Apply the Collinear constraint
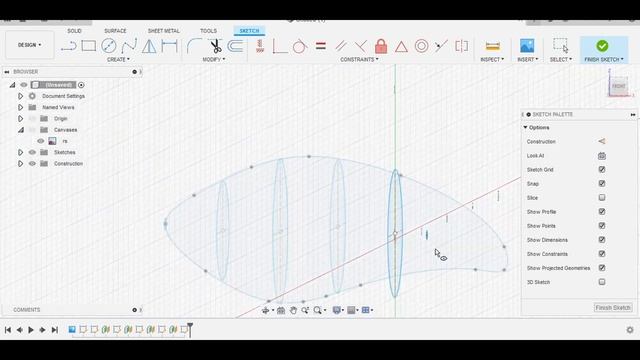The width and height of the screenshot is (640, 360). point(441,46)
